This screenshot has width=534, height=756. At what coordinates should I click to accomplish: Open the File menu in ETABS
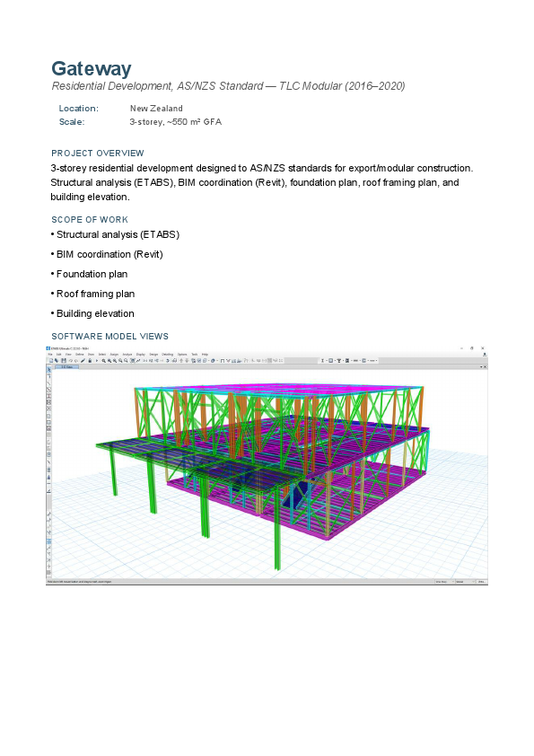coord(50,355)
